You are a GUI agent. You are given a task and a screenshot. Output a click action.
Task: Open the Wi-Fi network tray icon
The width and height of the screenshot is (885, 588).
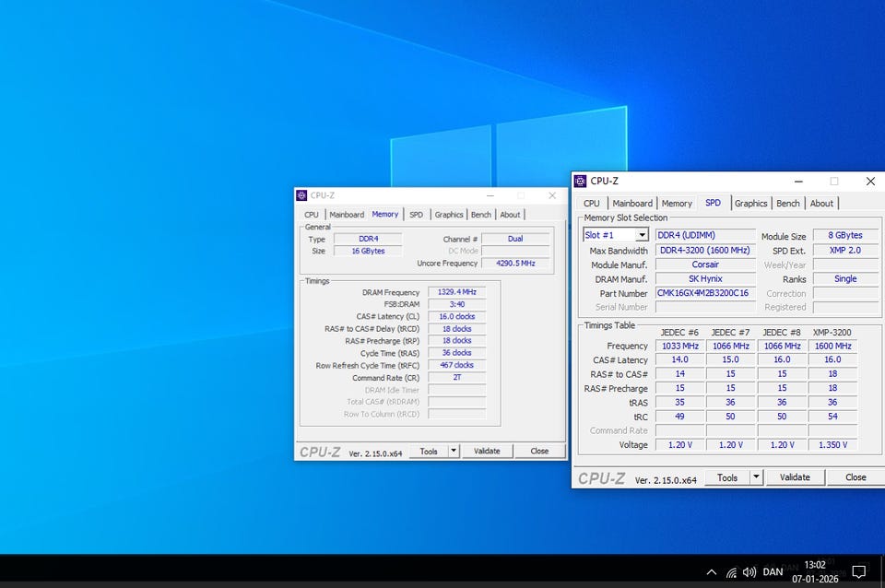point(731,572)
